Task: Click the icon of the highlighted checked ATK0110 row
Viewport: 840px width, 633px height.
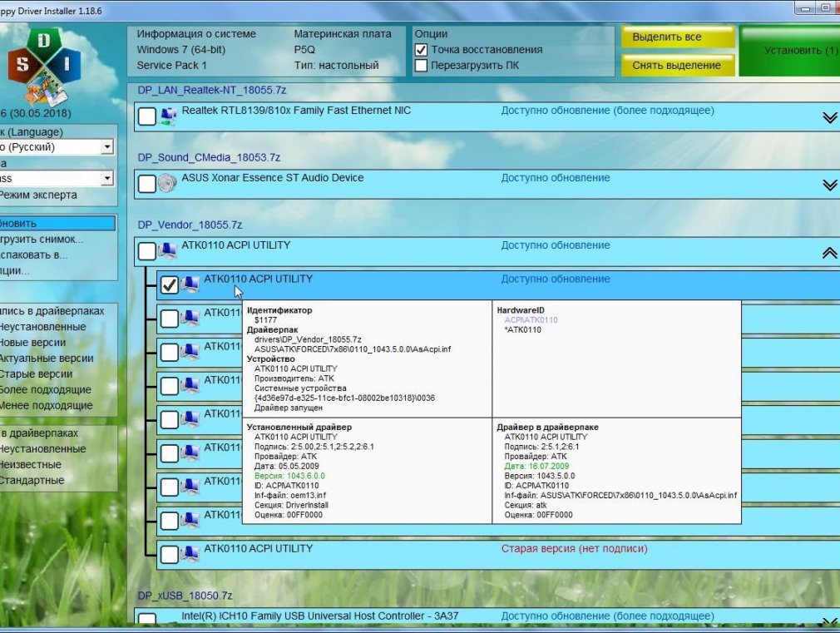Action: [x=190, y=284]
